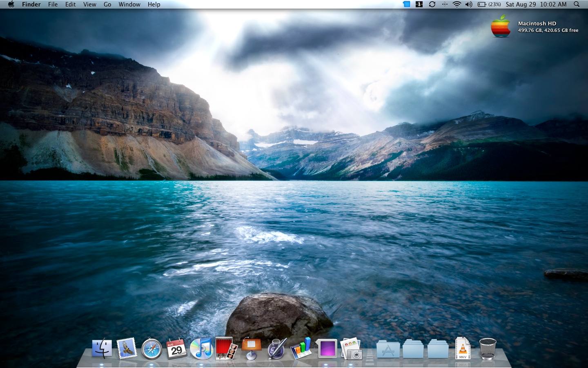The height and width of the screenshot is (368, 588).
Task: Launch Numbers bar chart icon
Action: 301,348
